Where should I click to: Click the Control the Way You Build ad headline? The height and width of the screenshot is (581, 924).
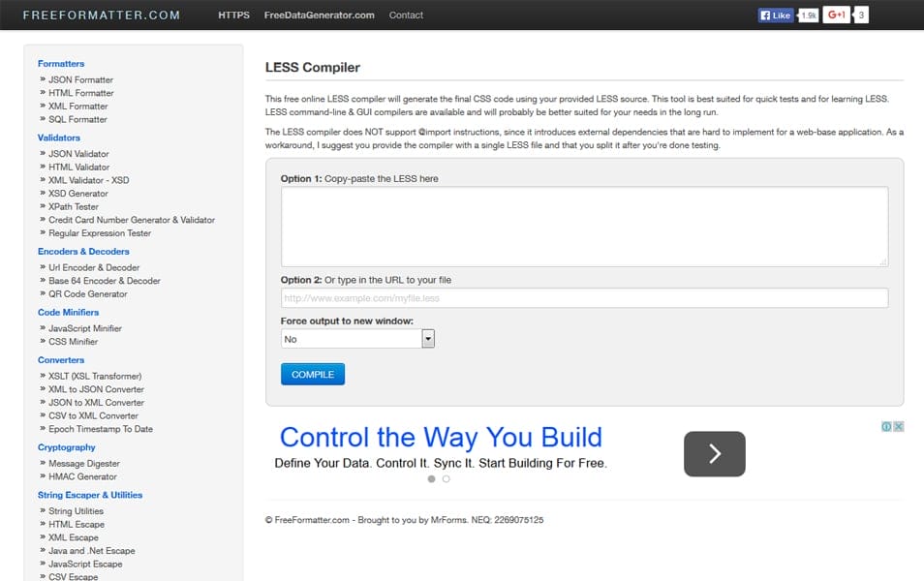(441, 438)
